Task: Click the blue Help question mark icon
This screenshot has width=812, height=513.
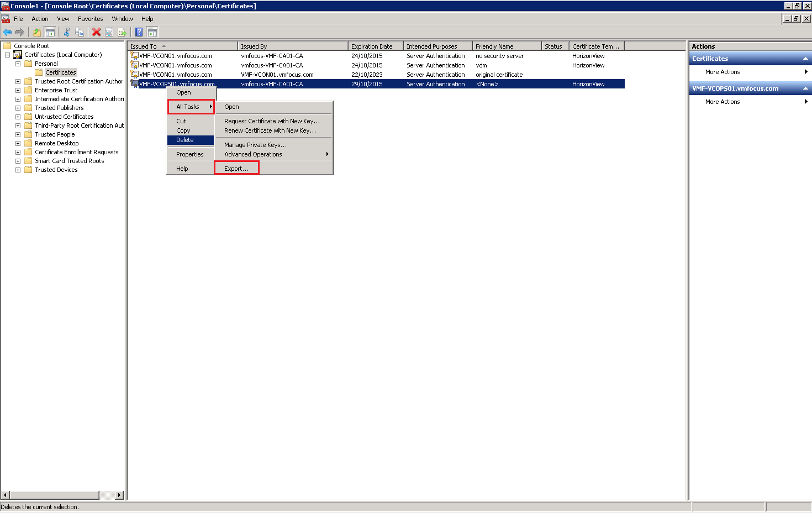Action: (139, 33)
